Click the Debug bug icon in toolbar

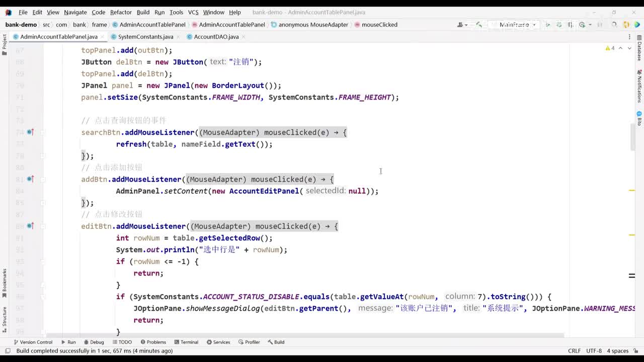click(559, 25)
